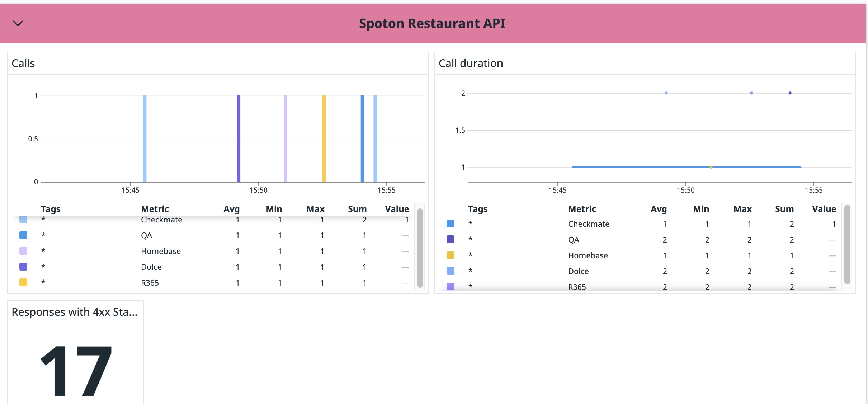Screen dimensions: 868x404
Task: Click the first light blue Checkmate bar
Action: [145, 139]
